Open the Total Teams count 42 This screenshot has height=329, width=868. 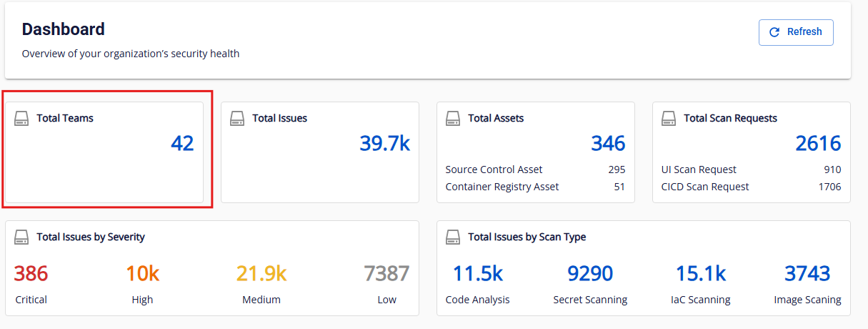(x=182, y=144)
